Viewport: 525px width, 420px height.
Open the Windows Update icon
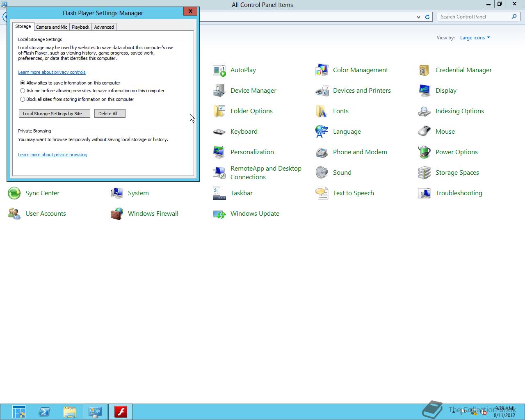(219, 214)
